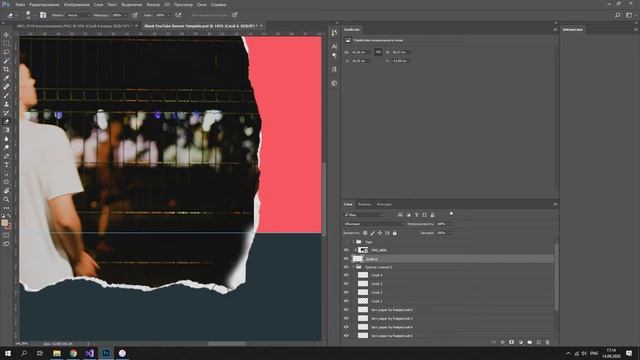Select the Pen tool

pos(6,156)
